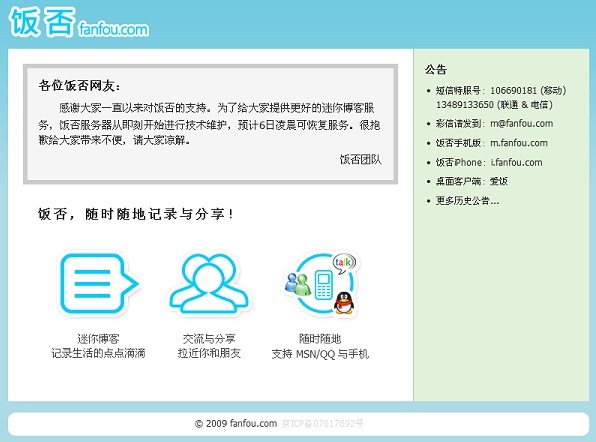
Task: Click number 13489133650 (联通 & 电信)
Action: pyautogui.click(x=494, y=105)
